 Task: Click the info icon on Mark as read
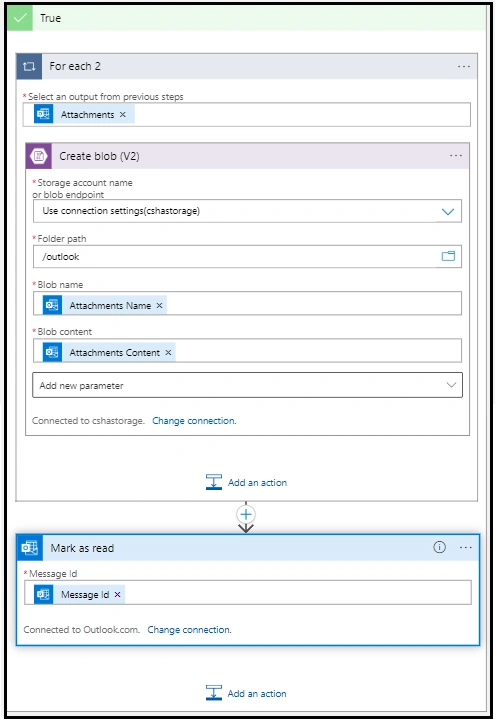(x=439, y=547)
